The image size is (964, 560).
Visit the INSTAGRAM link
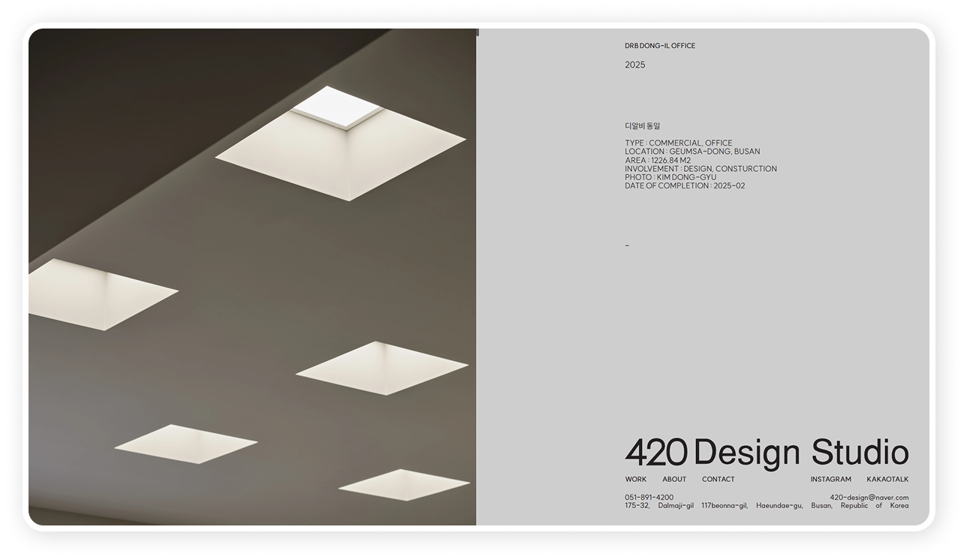pos(830,479)
